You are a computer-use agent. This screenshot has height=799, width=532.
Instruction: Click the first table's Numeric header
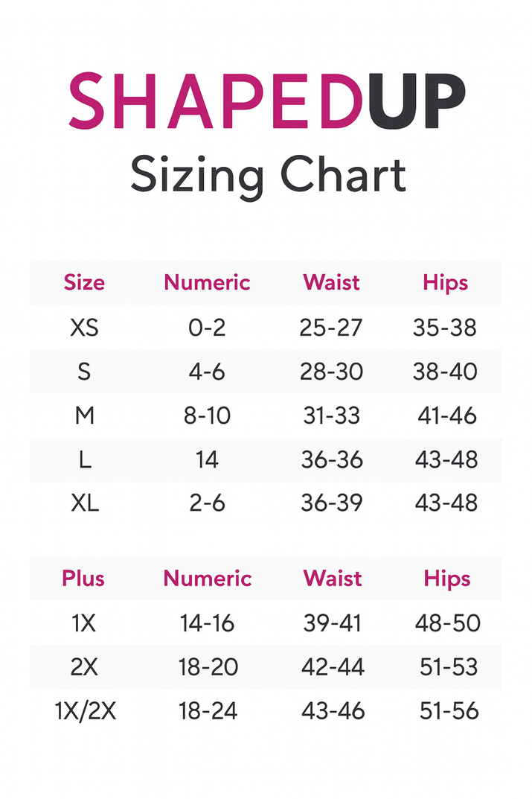pos(207,283)
